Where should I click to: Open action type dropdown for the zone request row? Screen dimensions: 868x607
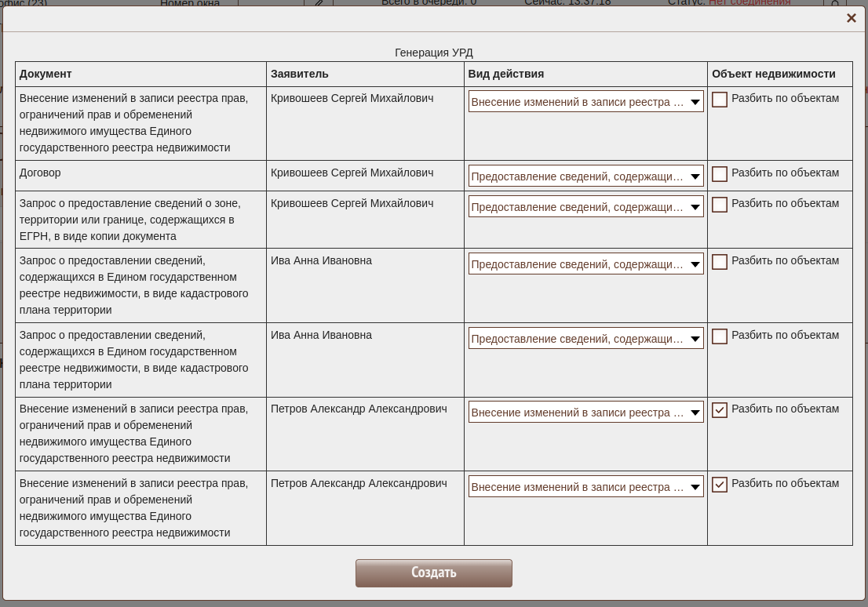[x=585, y=207]
